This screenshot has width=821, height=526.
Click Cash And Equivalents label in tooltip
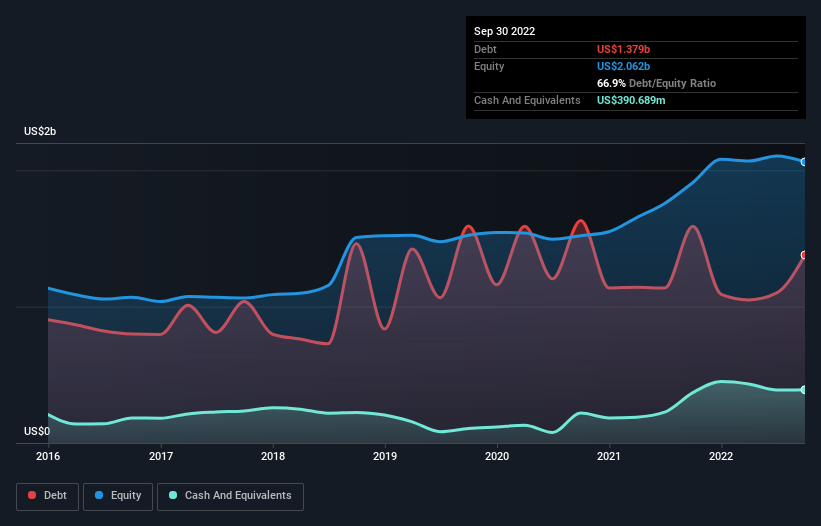pyautogui.click(x=527, y=100)
